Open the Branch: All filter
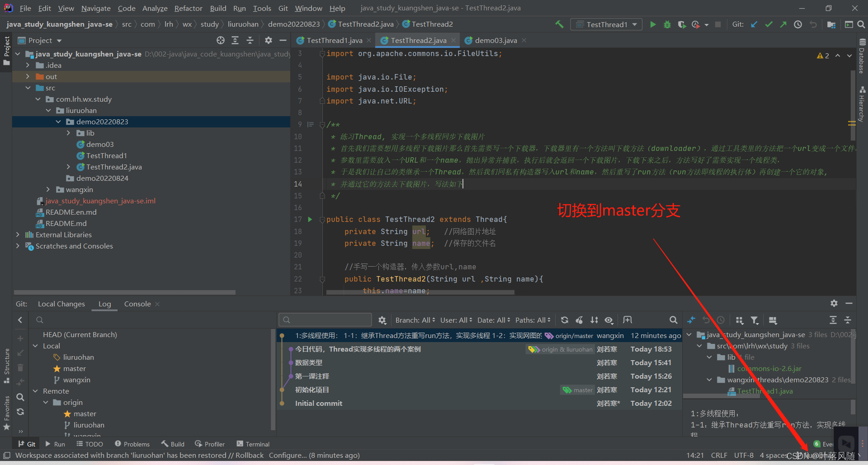868x465 pixels. click(415, 320)
